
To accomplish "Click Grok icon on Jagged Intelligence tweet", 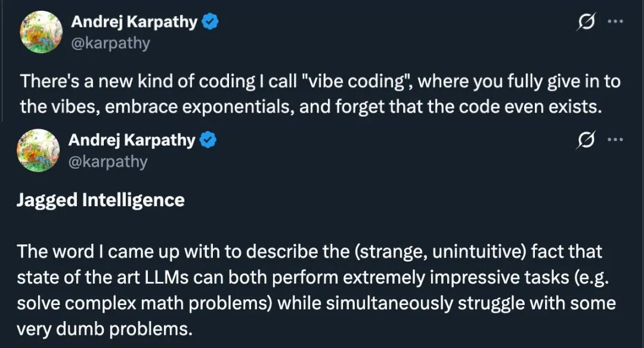I will click(x=586, y=140).
